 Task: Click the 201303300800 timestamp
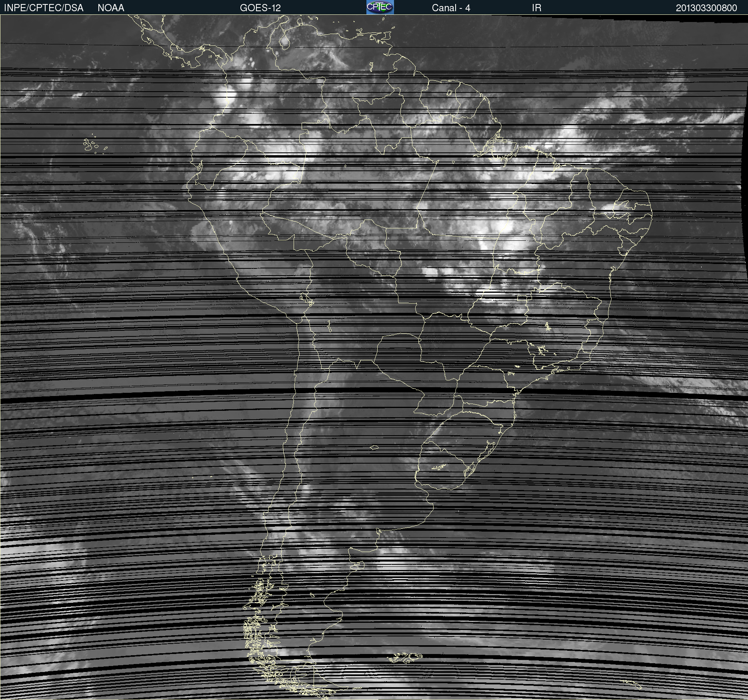[x=706, y=8]
